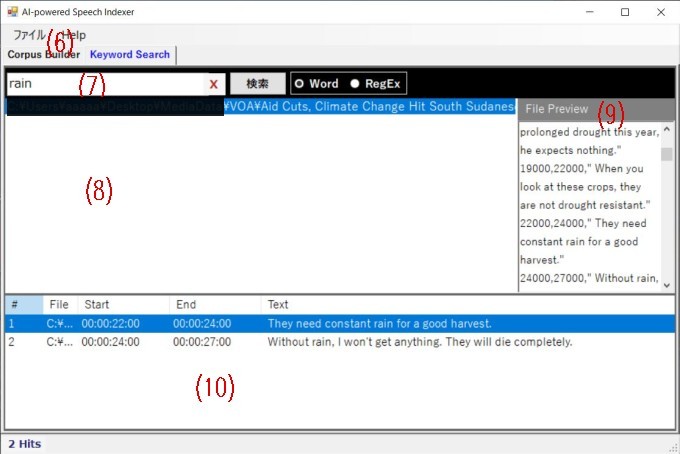
Task: Click the '#' column header
Action: pos(24,304)
